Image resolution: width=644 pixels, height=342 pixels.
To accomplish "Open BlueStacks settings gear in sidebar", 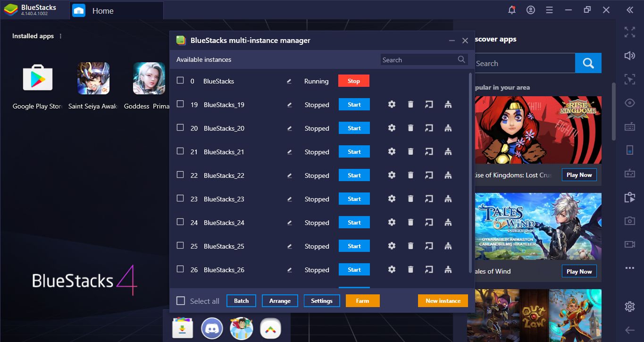I will (x=630, y=307).
